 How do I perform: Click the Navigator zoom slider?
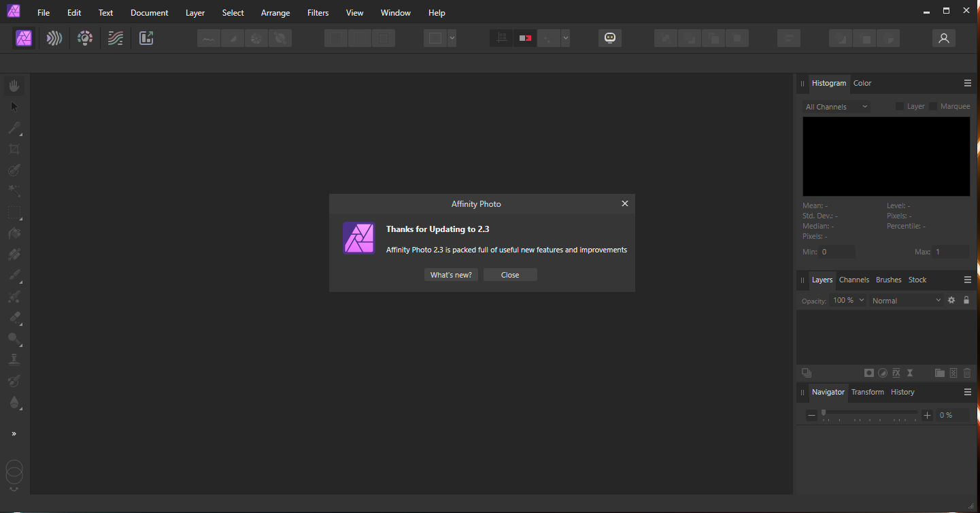pos(870,414)
